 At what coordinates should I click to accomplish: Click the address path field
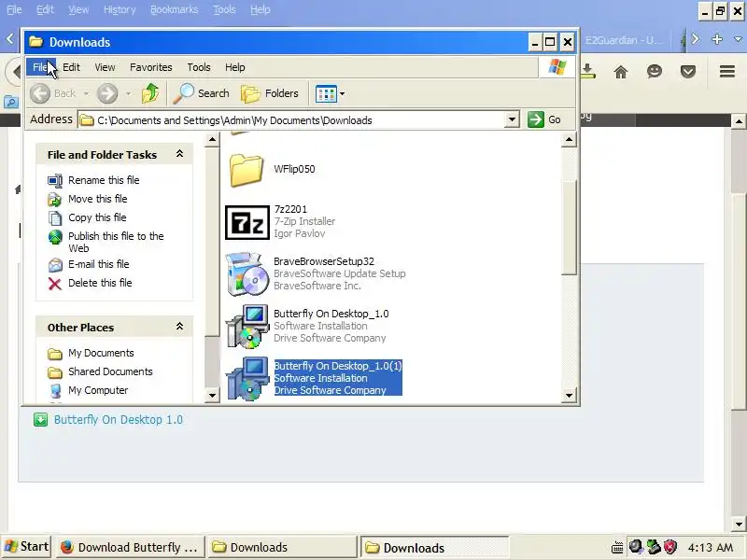(x=290, y=120)
